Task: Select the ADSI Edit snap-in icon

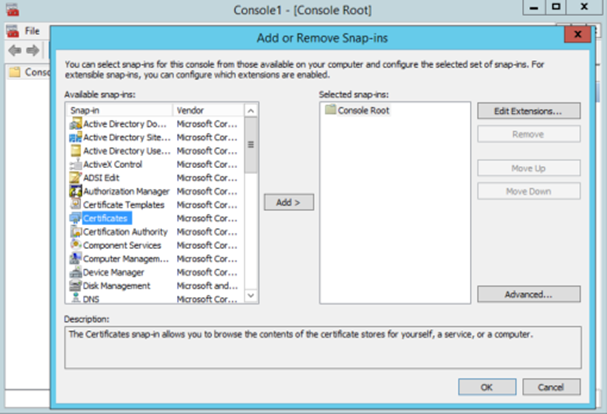Action: (x=75, y=177)
